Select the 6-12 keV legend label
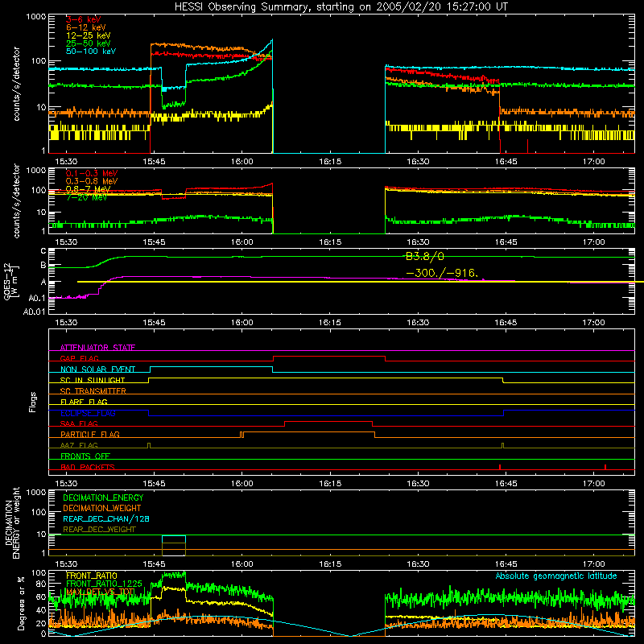Image resolution: width=644 pixels, height=644 pixels. pyautogui.click(x=86, y=27)
